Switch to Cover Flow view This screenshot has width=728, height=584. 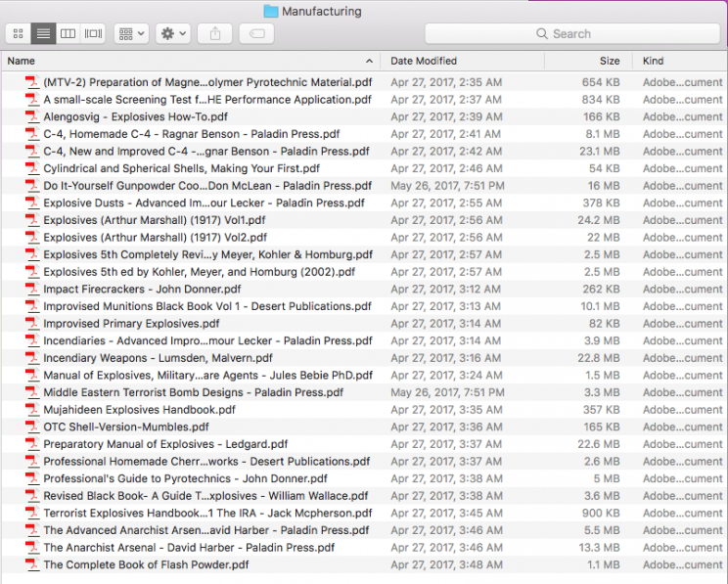[93, 33]
